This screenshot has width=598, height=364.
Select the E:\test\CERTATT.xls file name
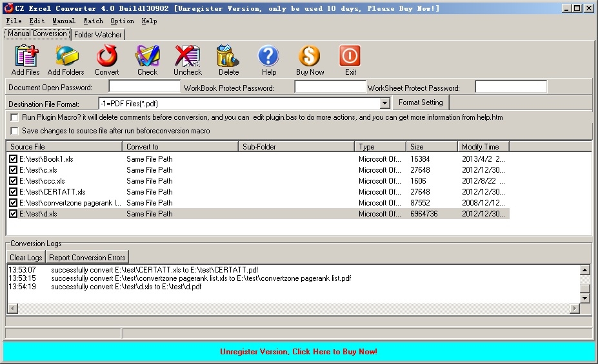pyautogui.click(x=52, y=191)
